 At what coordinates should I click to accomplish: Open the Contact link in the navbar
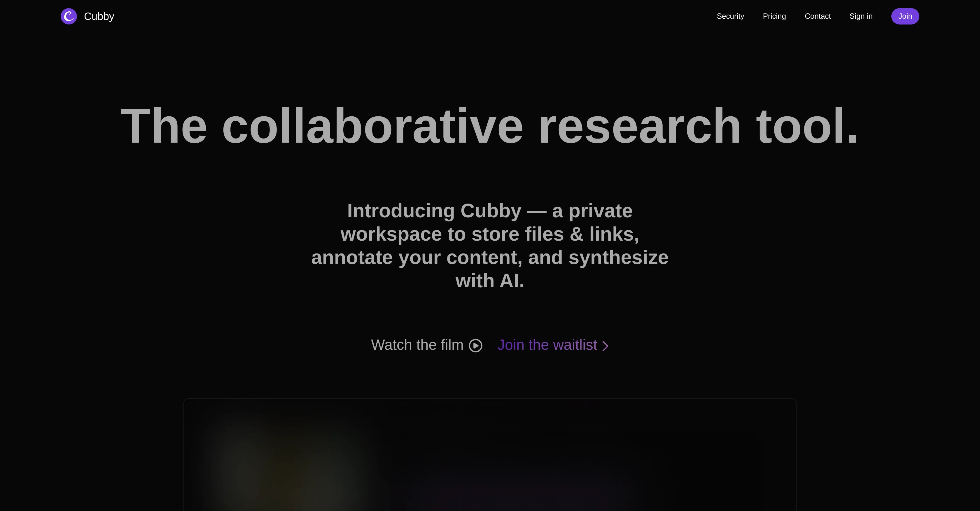click(818, 16)
